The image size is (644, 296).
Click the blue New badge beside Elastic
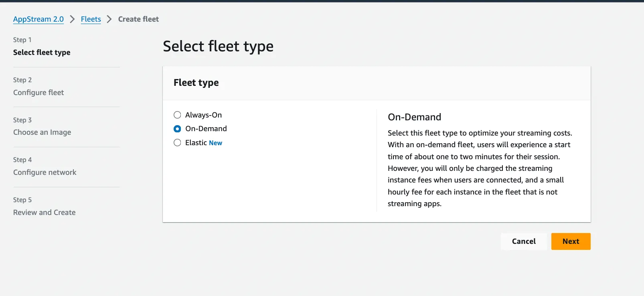point(215,143)
